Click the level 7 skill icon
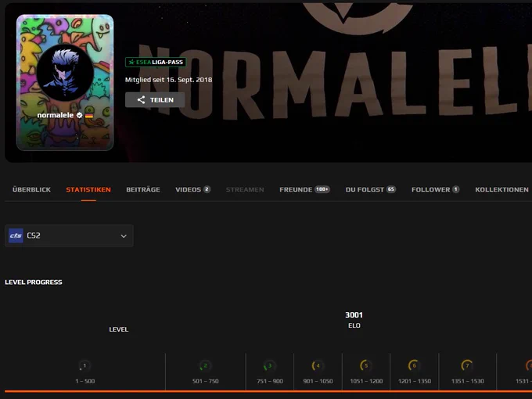This screenshot has width=532, height=399. (x=467, y=366)
